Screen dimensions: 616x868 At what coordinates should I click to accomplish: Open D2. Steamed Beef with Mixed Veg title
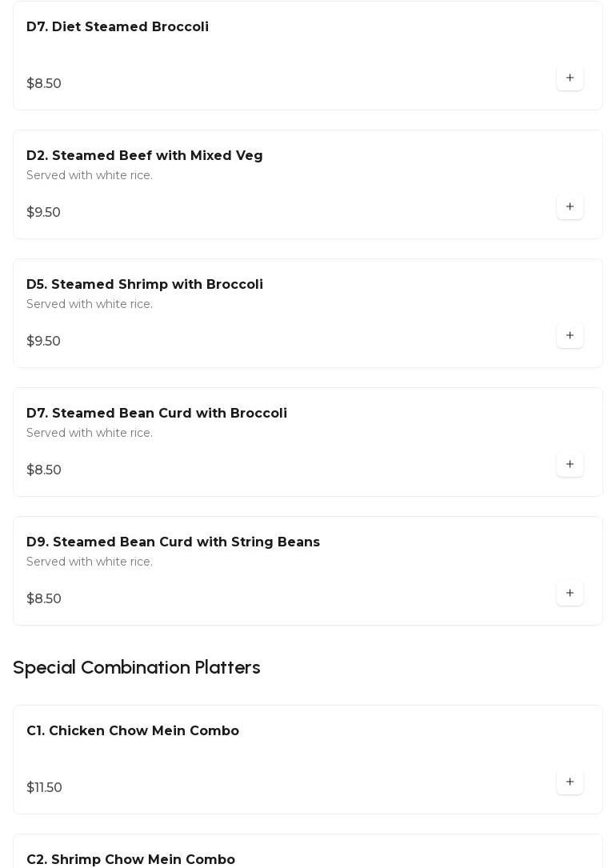pos(145,156)
